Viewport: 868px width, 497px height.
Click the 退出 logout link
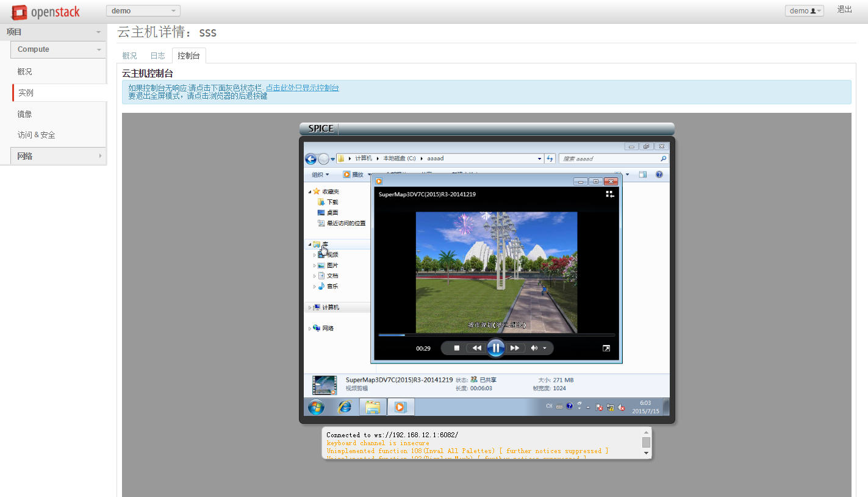click(844, 10)
